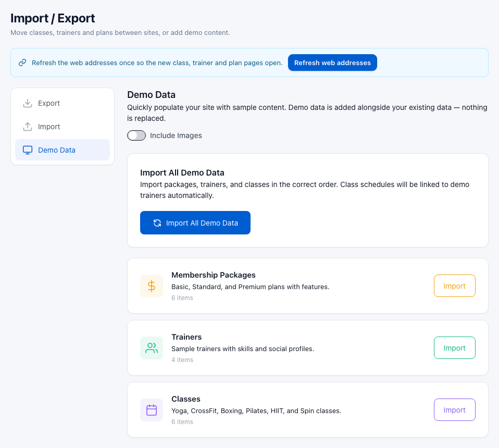Click the Classes card title

pos(186,399)
